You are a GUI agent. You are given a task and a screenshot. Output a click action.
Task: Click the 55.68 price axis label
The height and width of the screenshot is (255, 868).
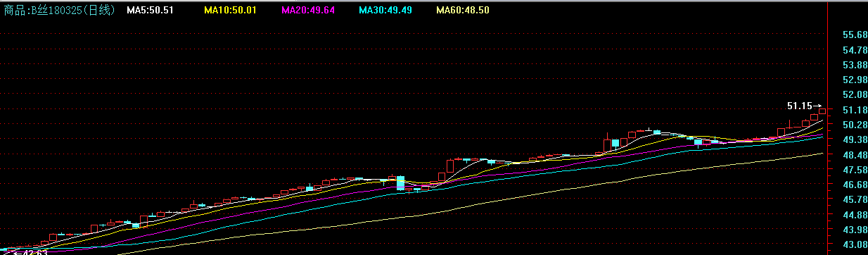pyautogui.click(x=854, y=35)
